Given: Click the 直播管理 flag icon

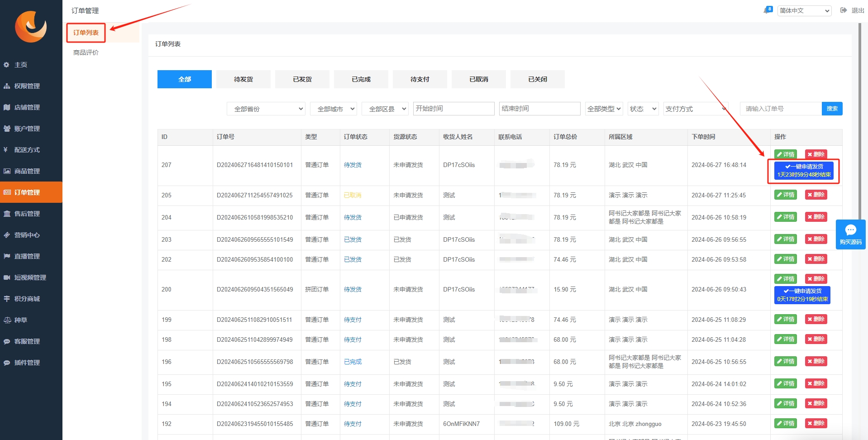Looking at the screenshot, I should [x=7, y=256].
